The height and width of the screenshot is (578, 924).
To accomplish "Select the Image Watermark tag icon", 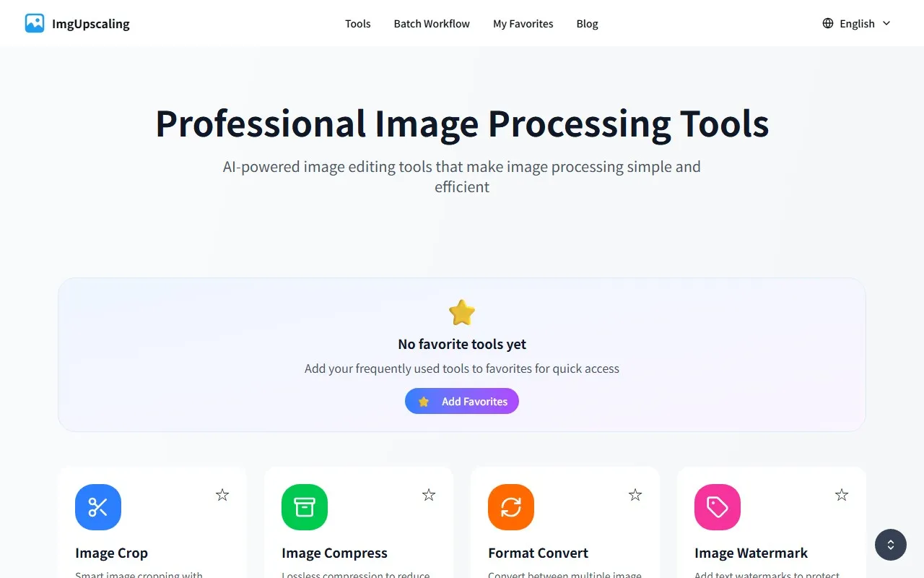I will pos(717,507).
